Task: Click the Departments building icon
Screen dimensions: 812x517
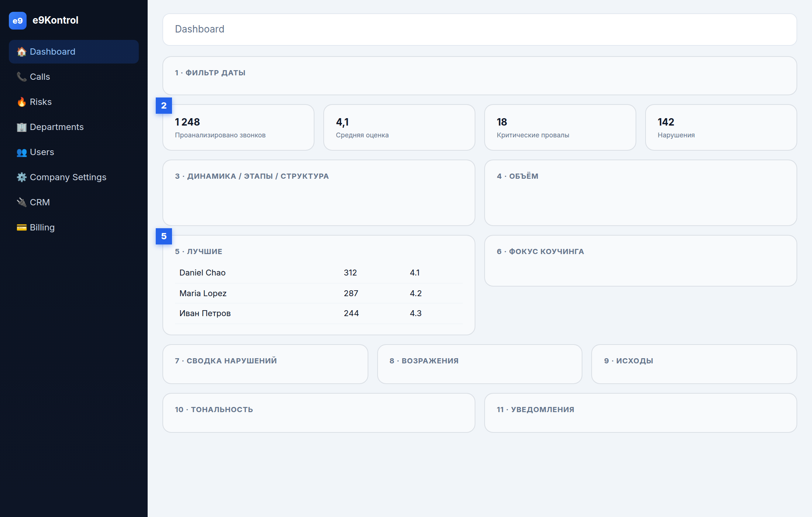Action: click(x=22, y=127)
